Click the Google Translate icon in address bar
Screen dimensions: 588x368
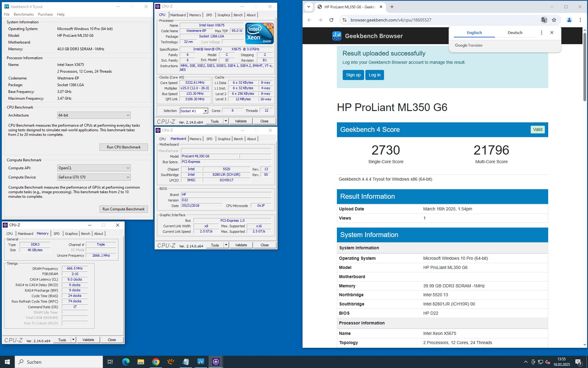pyautogui.click(x=544, y=20)
